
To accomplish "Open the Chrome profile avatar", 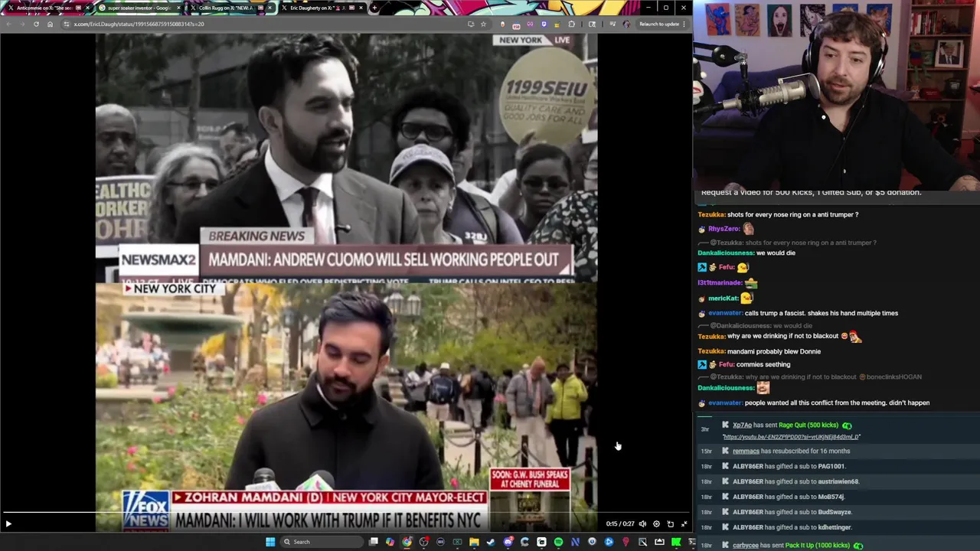I will (x=626, y=24).
